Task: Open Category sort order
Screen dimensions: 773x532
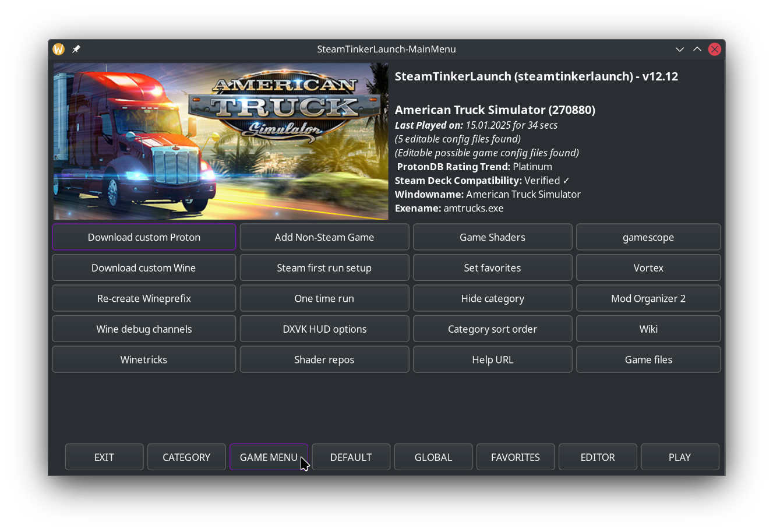Action: [x=493, y=329]
